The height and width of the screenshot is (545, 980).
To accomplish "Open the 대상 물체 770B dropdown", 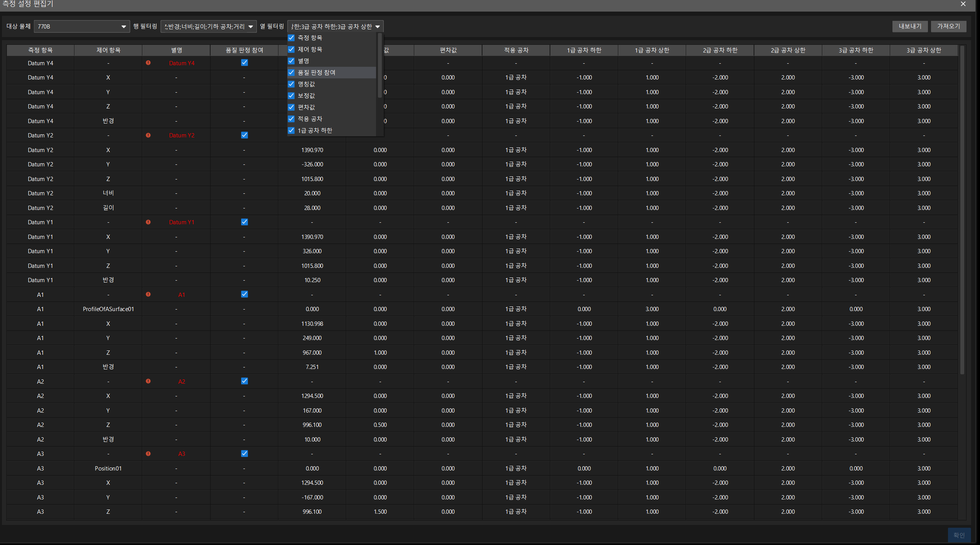I will pos(82,27).
